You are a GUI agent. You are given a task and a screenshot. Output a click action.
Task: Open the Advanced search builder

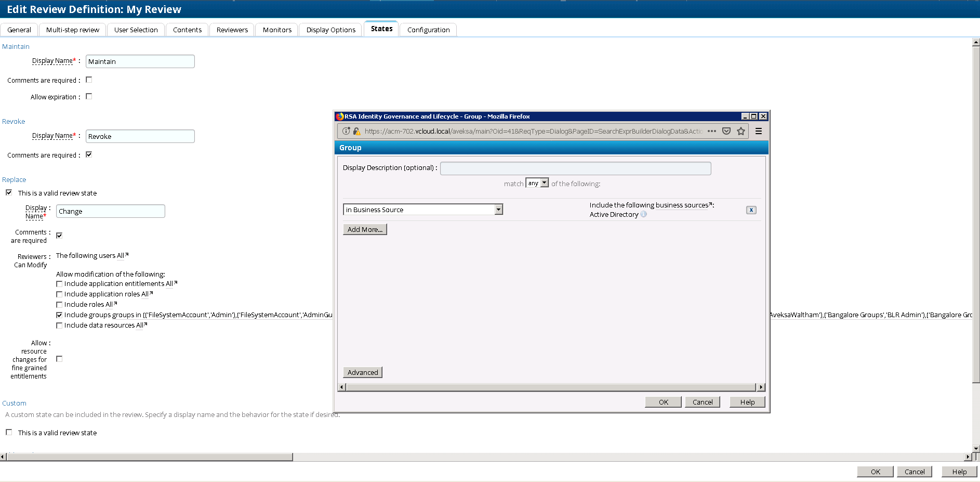[362, 372]
